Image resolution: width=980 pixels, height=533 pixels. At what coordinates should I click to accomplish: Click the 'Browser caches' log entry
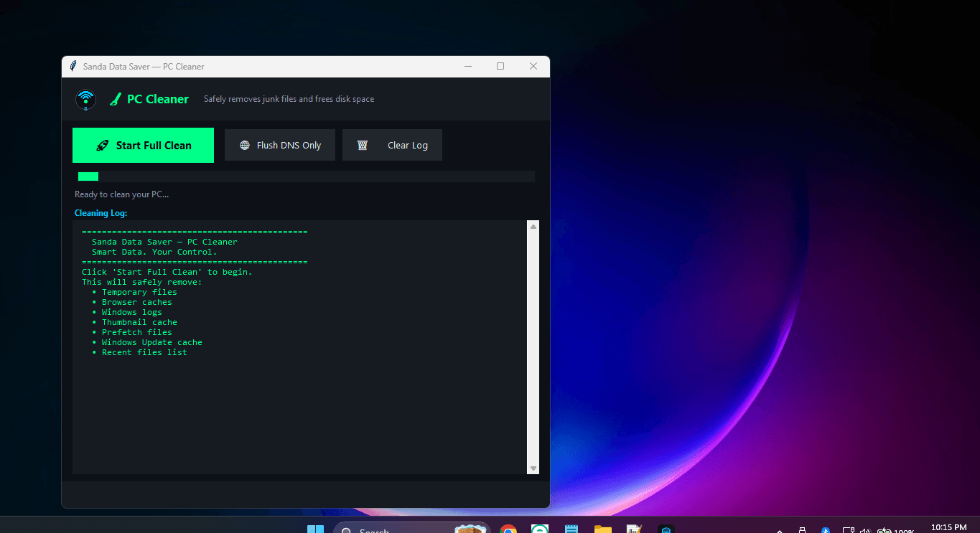point(137,302)
